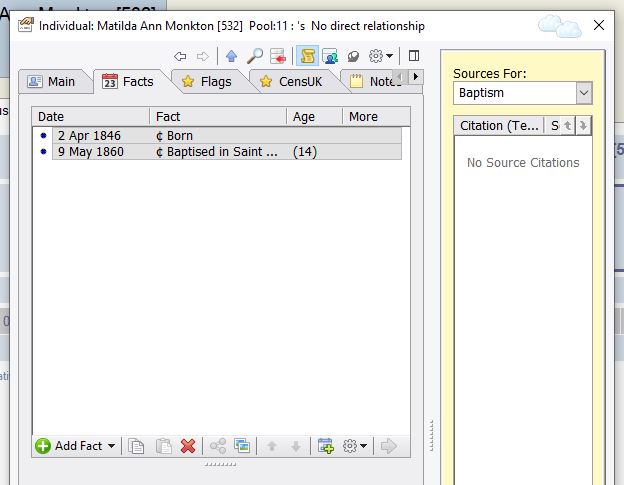The width and height of the screenshot is (624, 485).
Task: Expand the Sources For Baptism combo box
Action: click(x=584, y=93)
